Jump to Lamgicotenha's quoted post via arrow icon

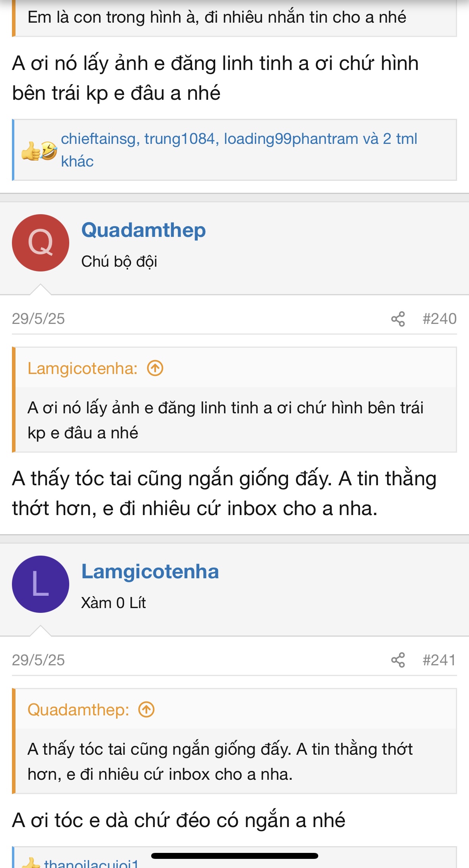pyautogui.click(x=155, y=368)
